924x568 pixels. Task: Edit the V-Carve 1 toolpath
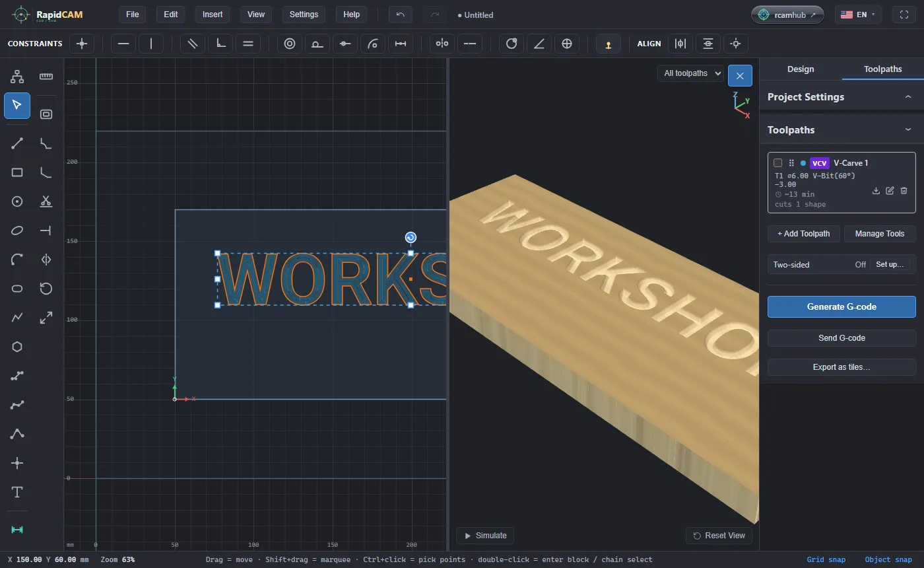pyautogui.click(x=890, y=191)
